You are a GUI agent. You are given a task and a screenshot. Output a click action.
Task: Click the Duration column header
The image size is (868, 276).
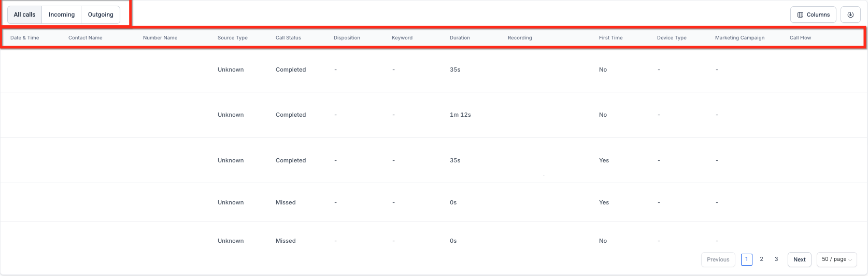(x=460, y=38)
